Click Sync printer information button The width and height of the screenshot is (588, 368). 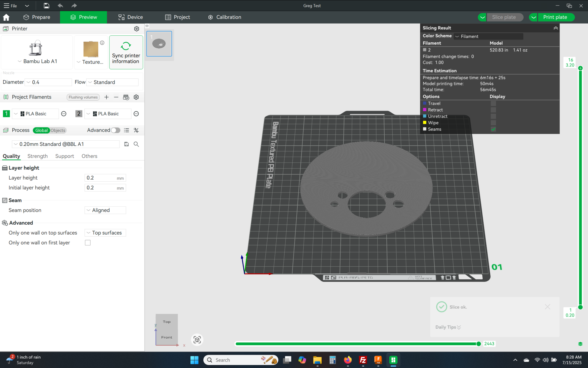(x=126, y=52)
